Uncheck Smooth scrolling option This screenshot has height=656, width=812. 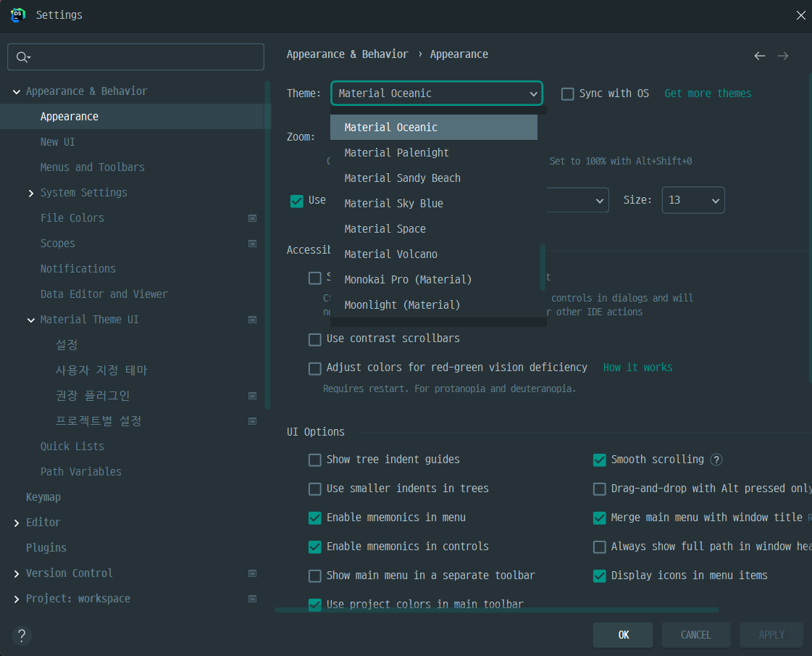600,460
